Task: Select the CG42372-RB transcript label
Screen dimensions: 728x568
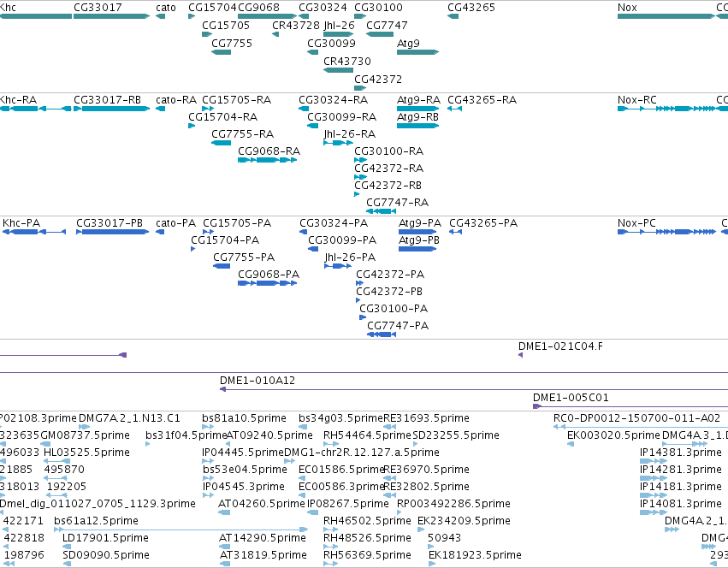Action: point(388,186)
